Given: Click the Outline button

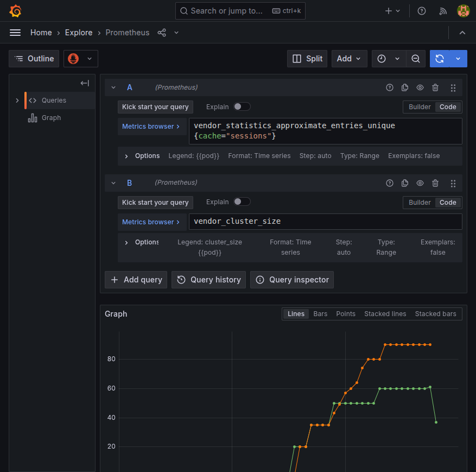Looking at the screenshot, I should pyautogui.click(x=34, y=59).
